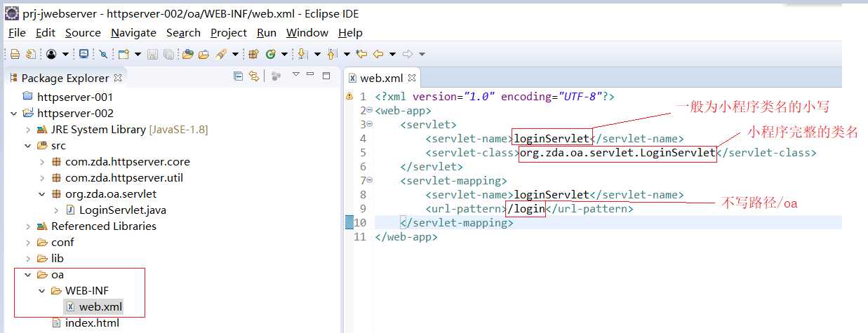
Task: Click the folder-with-globe toolbar icon
Action: [x=187, y=54]
